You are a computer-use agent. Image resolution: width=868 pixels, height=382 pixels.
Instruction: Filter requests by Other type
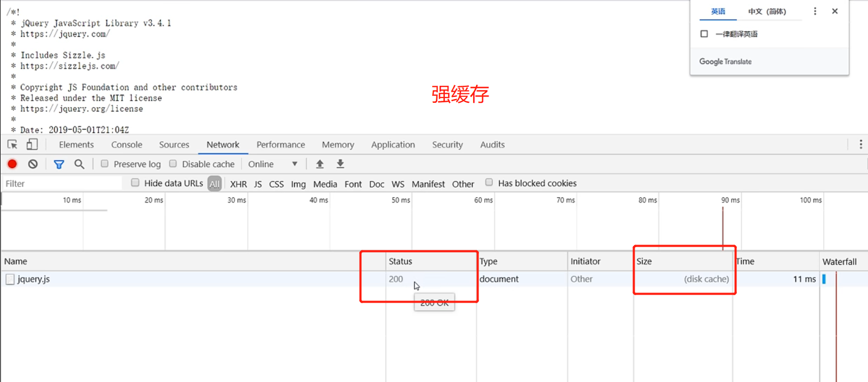pos(463,184)
